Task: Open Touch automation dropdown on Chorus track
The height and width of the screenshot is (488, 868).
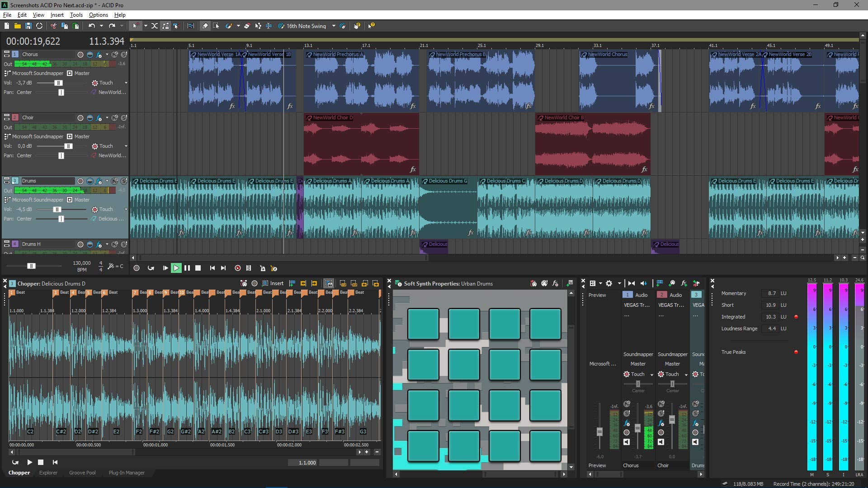Action: (126, 83)
